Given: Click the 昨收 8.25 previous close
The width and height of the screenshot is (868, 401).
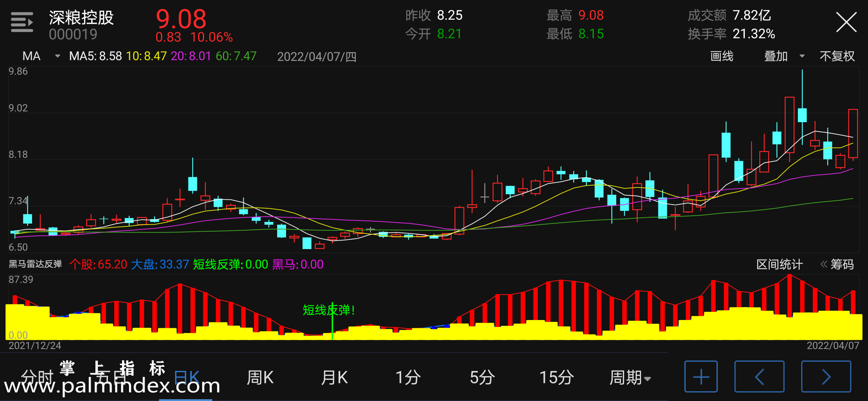Looking at the screenshot, I should click(x=434, y=15).
